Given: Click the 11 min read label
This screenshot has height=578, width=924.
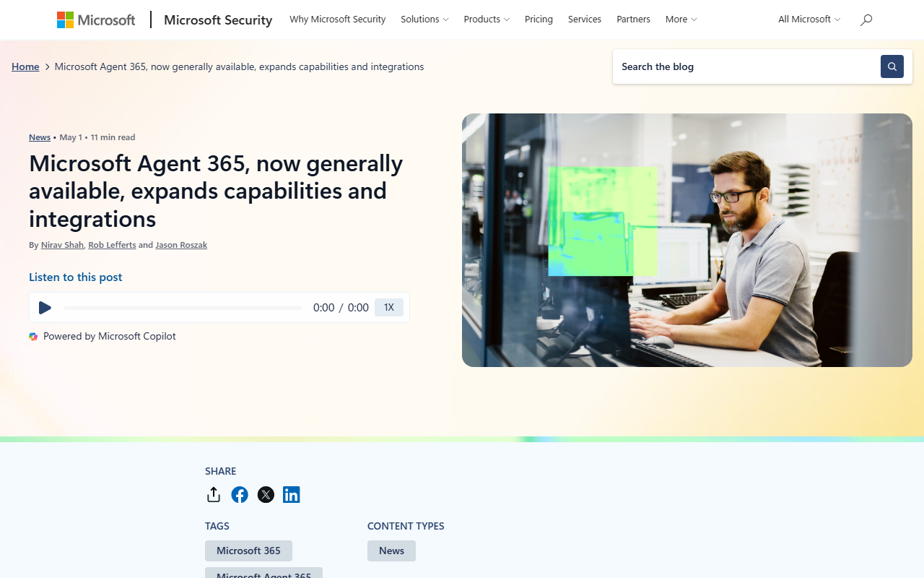Looking at the screenshot, I should [x=113, y=137].
